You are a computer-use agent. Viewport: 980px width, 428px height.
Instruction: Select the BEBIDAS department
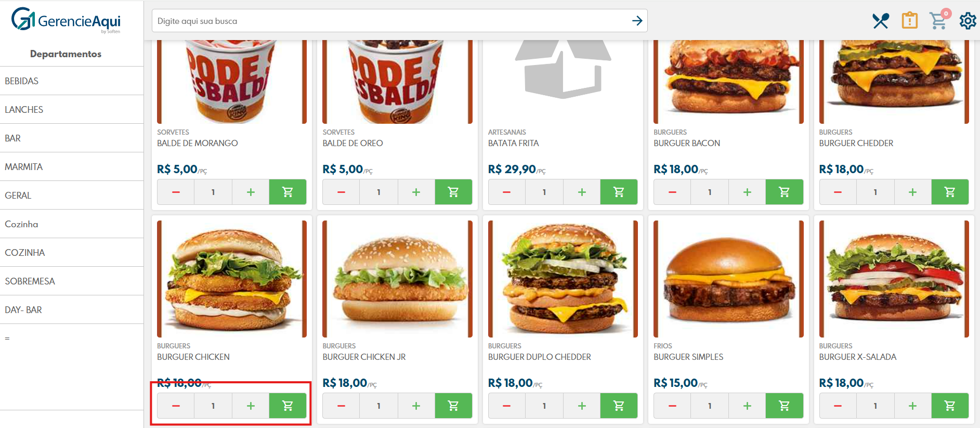[72, 81]
